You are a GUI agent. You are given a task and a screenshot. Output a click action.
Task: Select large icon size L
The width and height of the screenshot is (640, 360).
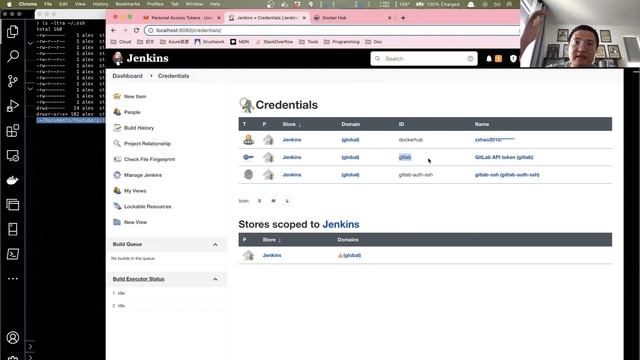coord(287,201)
